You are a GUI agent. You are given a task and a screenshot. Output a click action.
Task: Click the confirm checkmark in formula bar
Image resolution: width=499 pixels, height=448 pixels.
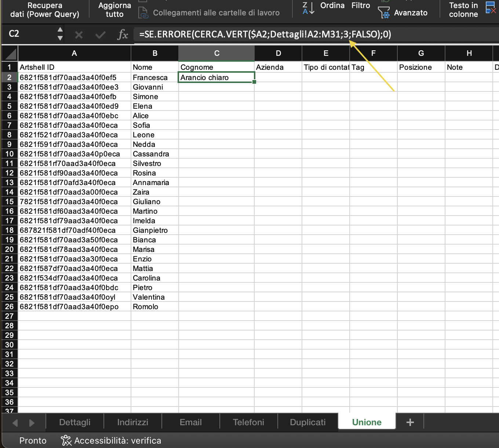pos(100,35)
